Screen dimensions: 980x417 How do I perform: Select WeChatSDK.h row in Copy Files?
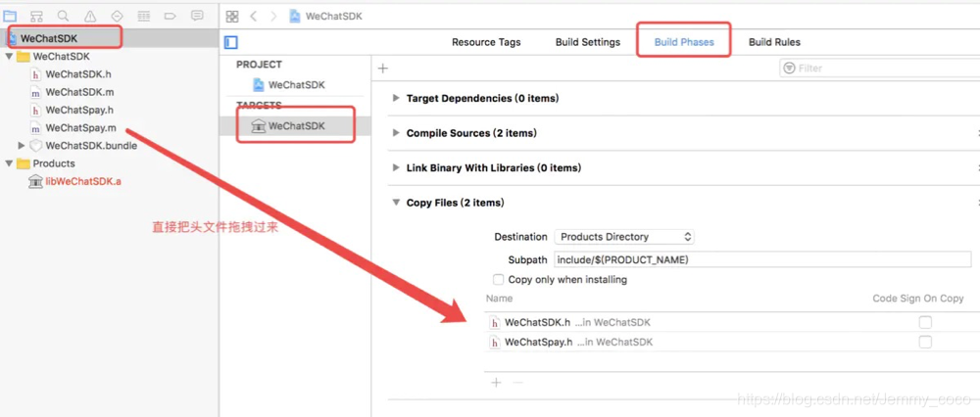(732, 323)
